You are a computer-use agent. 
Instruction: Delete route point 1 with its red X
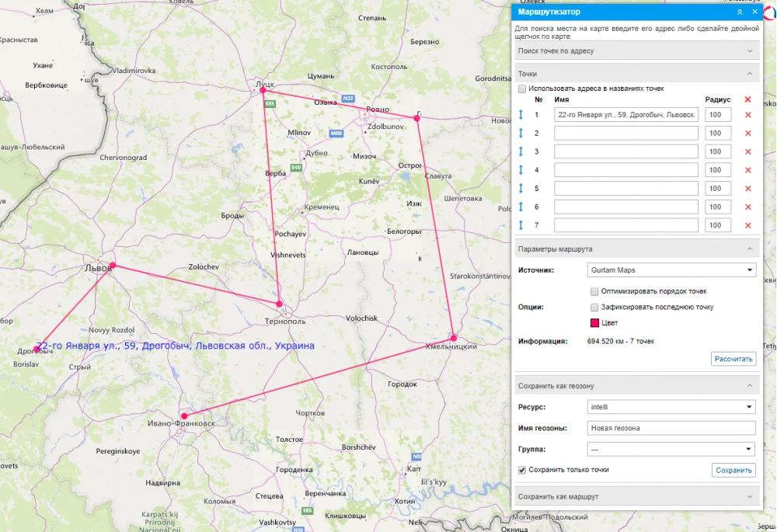747,115
